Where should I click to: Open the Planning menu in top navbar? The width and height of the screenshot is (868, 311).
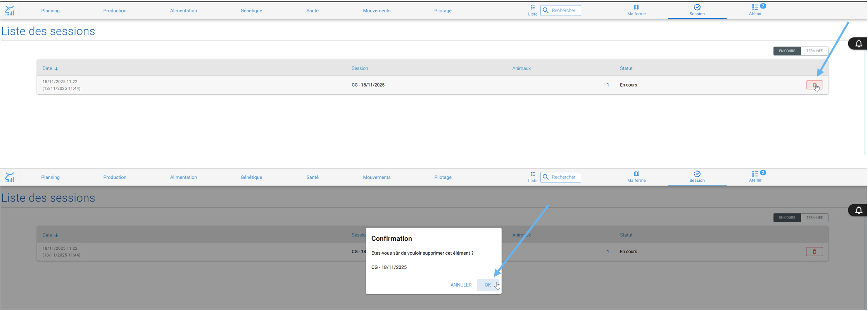click(50, 10)
